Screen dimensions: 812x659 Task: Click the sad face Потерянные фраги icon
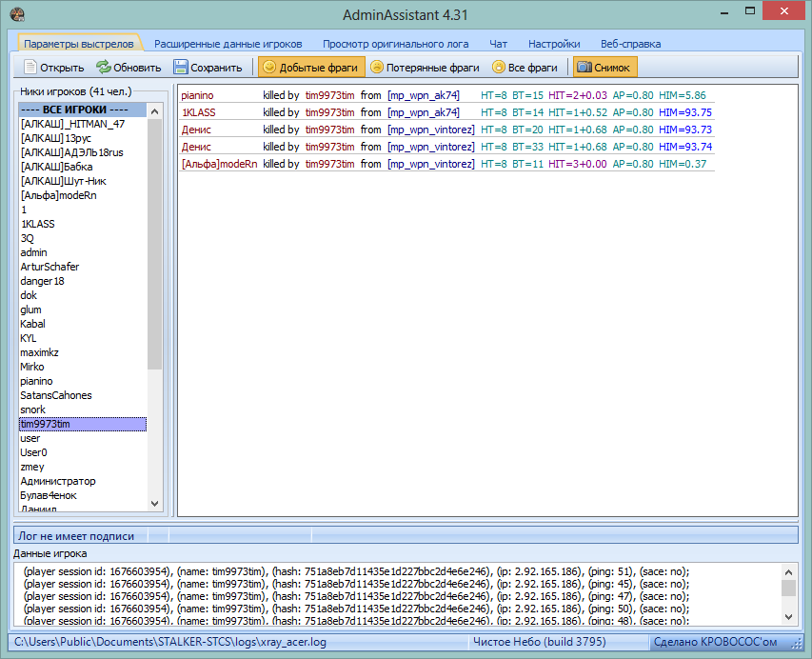(376, 67)
